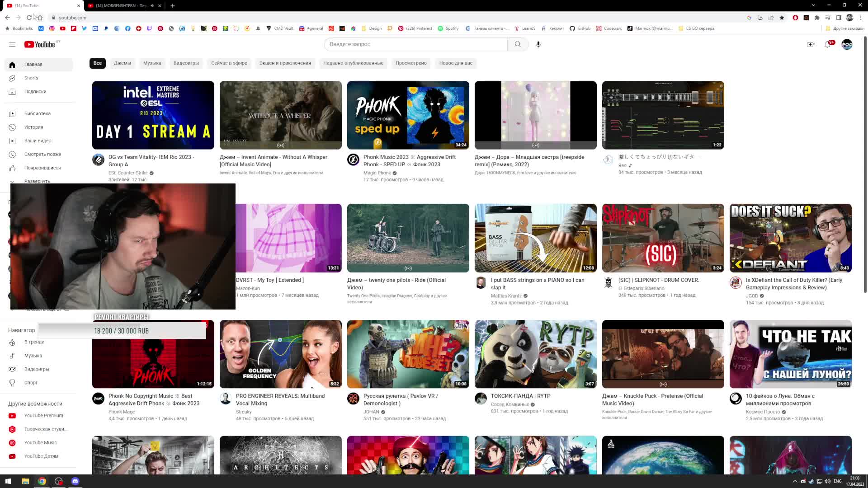Screen dimensions: 868x488
Task: Open Библиотека in the sidebar
Action: tap(39, 113)
